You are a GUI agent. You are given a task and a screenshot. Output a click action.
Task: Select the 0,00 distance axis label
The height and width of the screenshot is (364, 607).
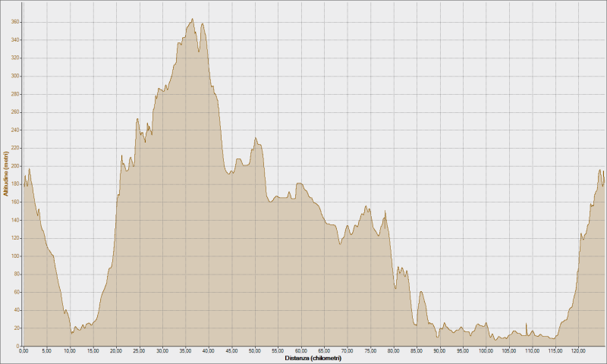[x=24, y=351]
